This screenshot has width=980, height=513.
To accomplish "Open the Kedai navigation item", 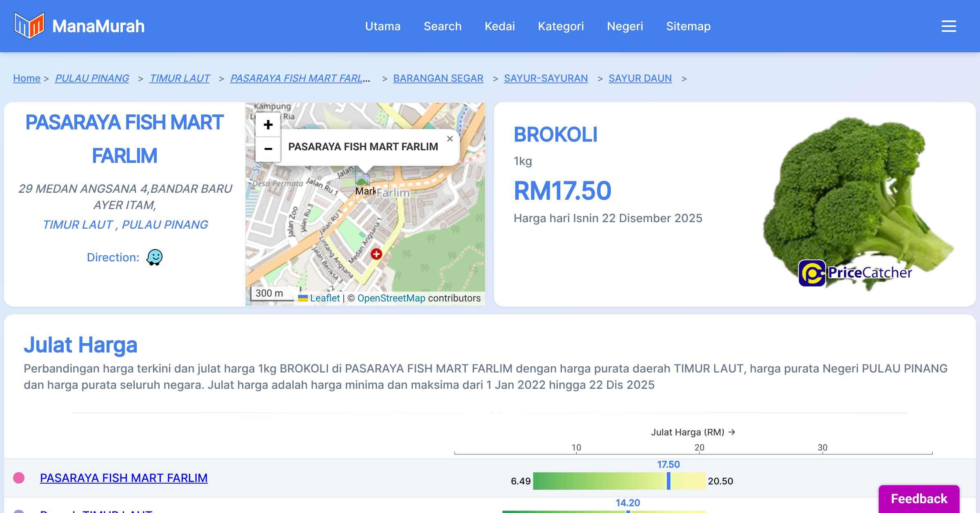I will pyautogui.click(x=499, y=26).
